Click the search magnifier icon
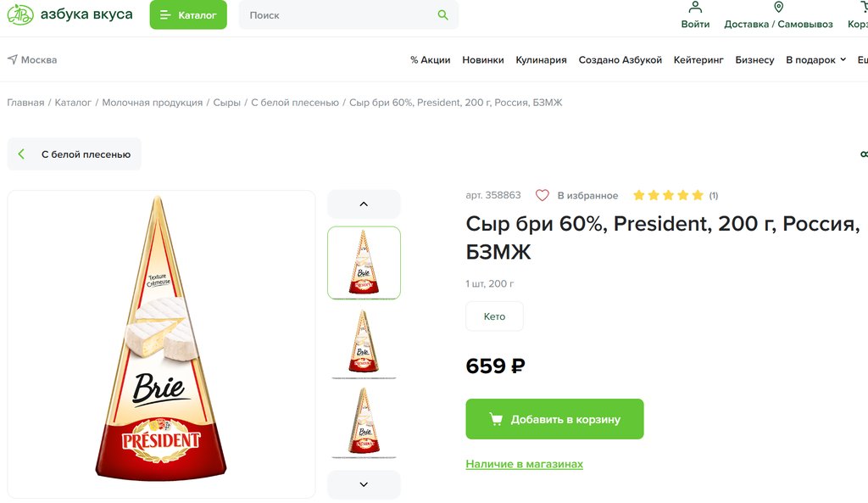 point(442,15)
